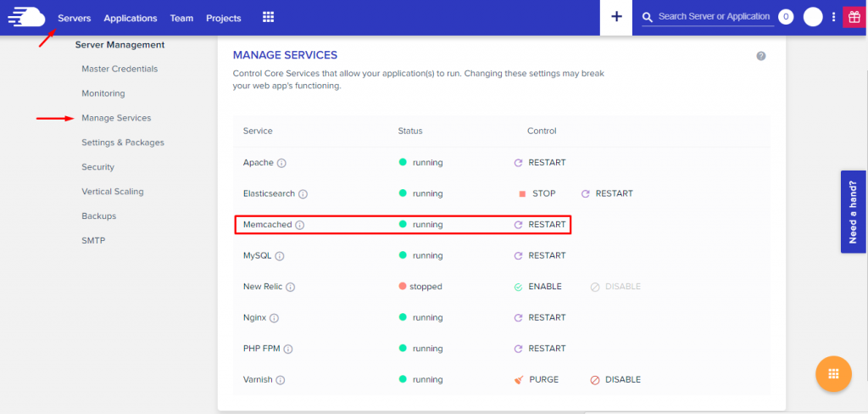Show info icon next to PHP FPM
868x414 pixels.
coord(288,350)
